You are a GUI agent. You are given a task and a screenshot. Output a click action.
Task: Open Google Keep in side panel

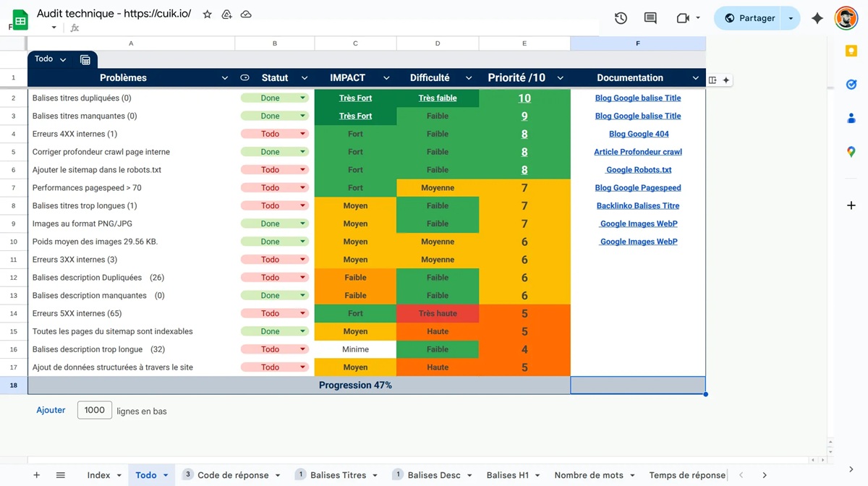click(x=851, y=50)
